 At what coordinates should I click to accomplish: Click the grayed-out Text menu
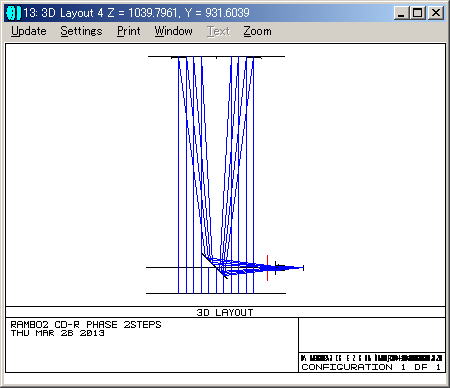click(x=219, y=31)
